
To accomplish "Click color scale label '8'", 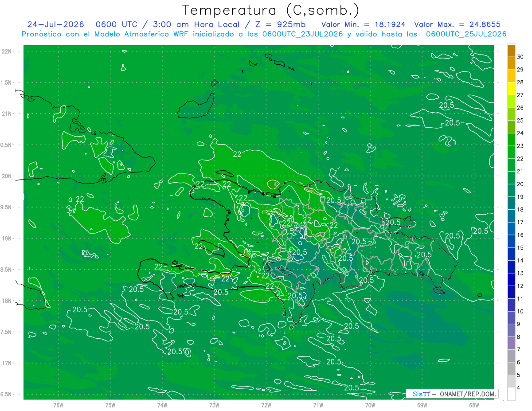I will [x=519, y=337].
